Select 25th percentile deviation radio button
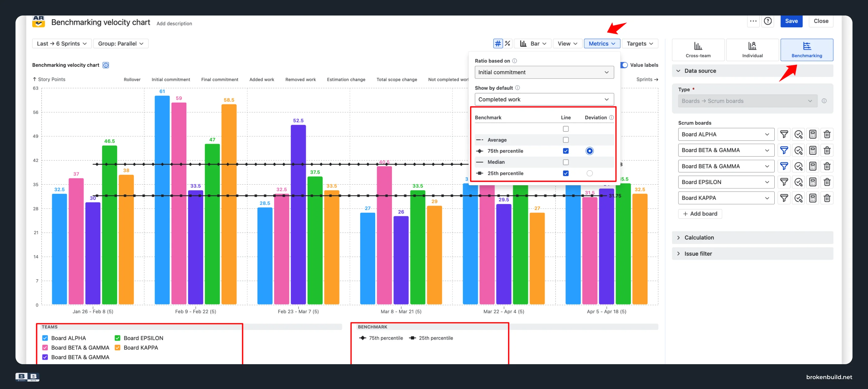 coord(589,173)
